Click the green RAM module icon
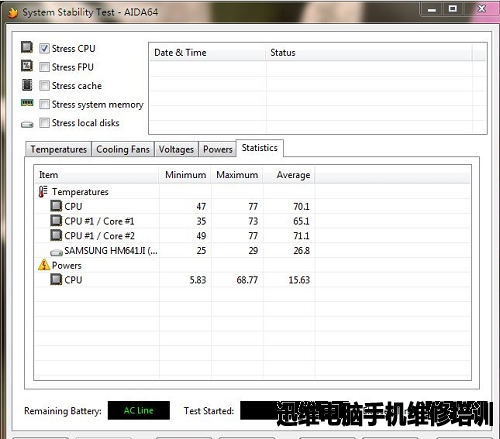The height and width of the screenshot is (439, 500). (27, 103)
